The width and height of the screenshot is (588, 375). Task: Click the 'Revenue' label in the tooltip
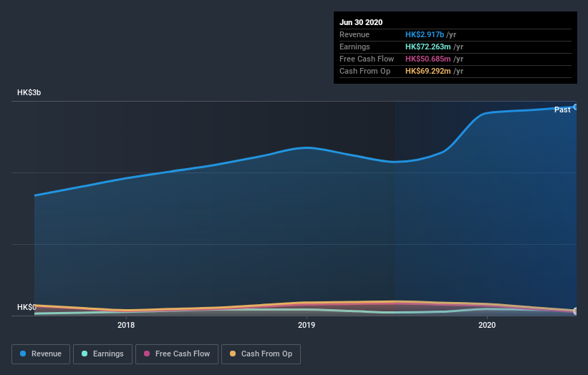point(355,34)
